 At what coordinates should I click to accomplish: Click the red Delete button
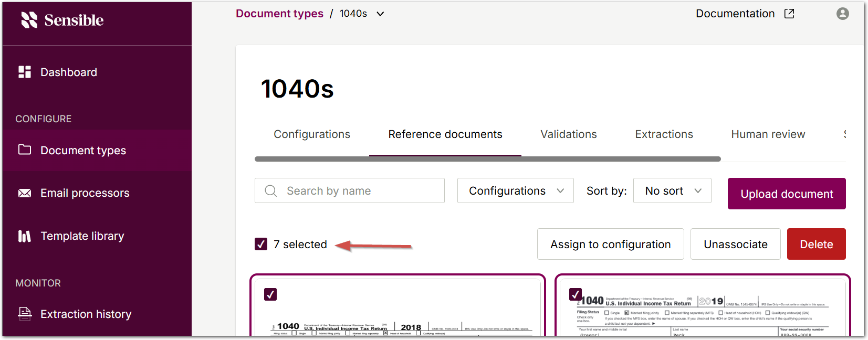tap(816, 244)
